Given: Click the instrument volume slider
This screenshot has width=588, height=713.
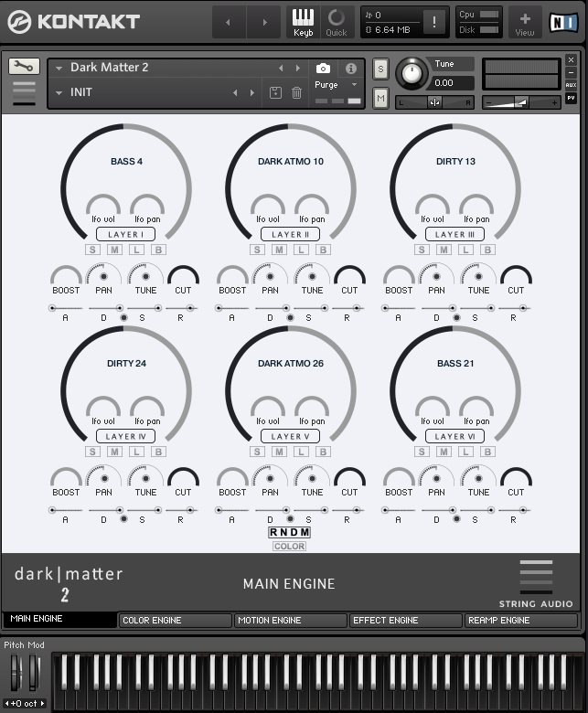Looking at the screenshot, I should coord(521,102).
